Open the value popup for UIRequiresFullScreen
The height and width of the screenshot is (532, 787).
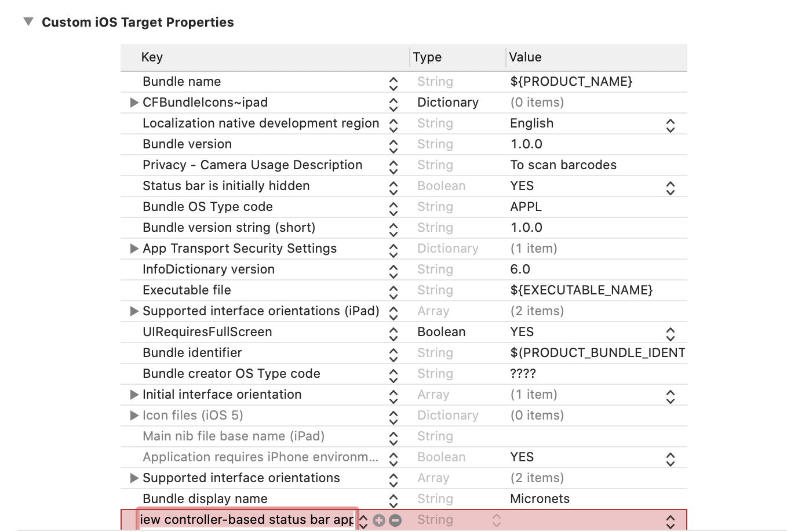click(671, 334)
